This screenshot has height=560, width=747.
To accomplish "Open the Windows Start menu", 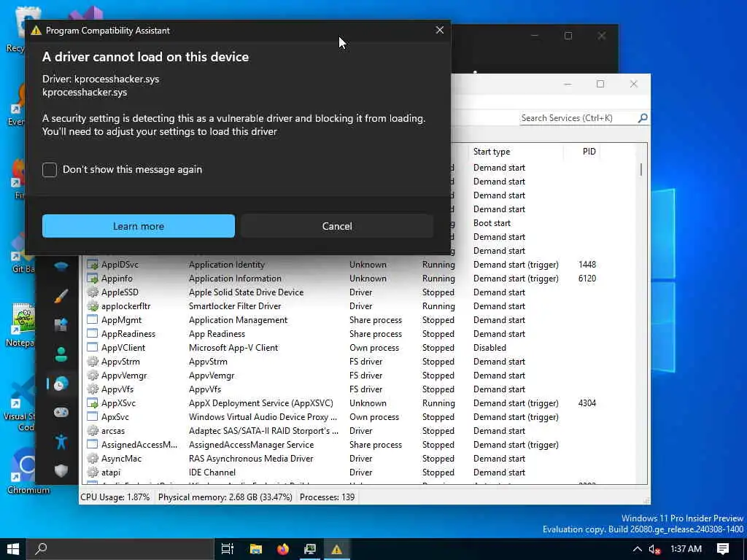I will tap(13, 549).
